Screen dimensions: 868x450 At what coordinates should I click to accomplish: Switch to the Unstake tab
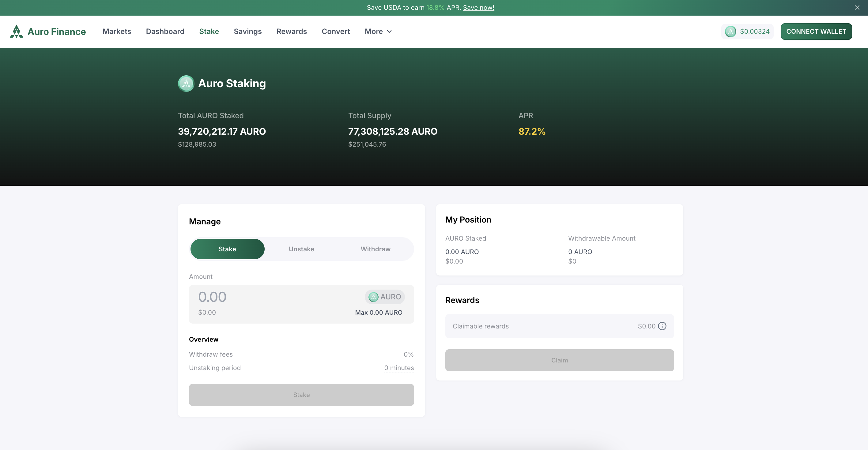point(301,249)
